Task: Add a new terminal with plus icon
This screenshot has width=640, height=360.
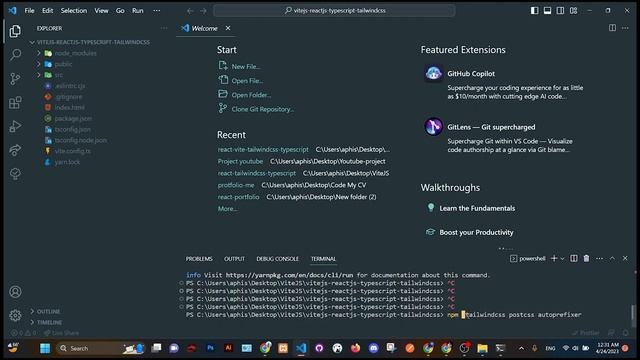Action: (554, 258)
